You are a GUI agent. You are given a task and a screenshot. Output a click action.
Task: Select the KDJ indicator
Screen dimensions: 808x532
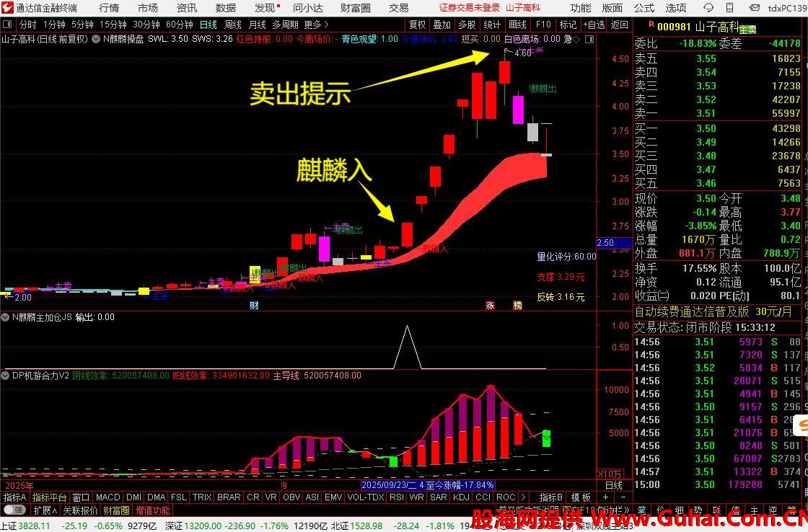point(461,497)
